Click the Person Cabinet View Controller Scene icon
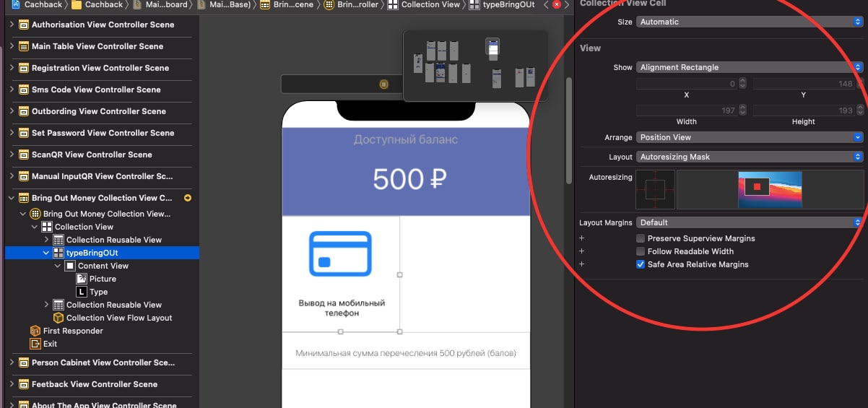Image resolution: width=868 pixels, height=408 pixels. click(24, 363)
